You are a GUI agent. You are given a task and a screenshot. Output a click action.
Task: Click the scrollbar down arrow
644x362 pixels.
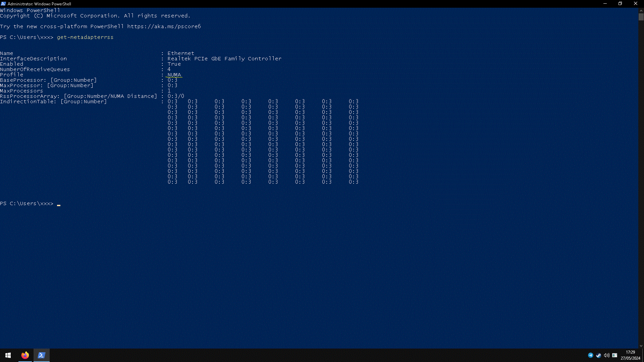point(641,346)
